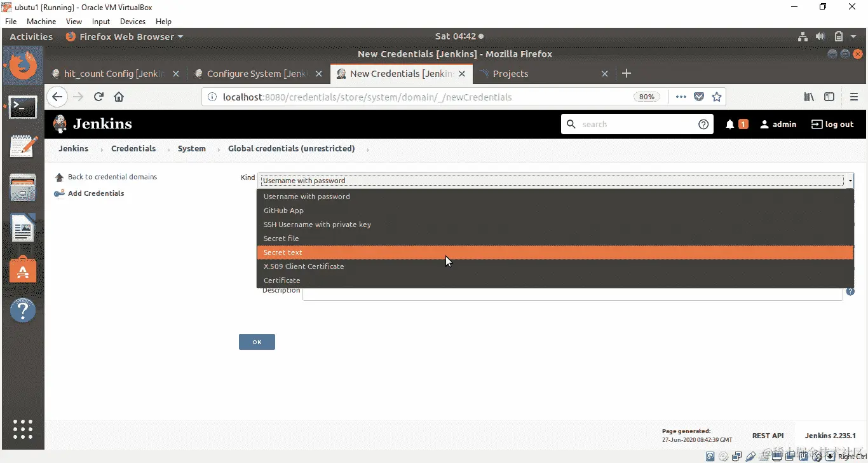Click log out link
The width and height of the screenshot is (868, 463).
click(x=832, y=125)
